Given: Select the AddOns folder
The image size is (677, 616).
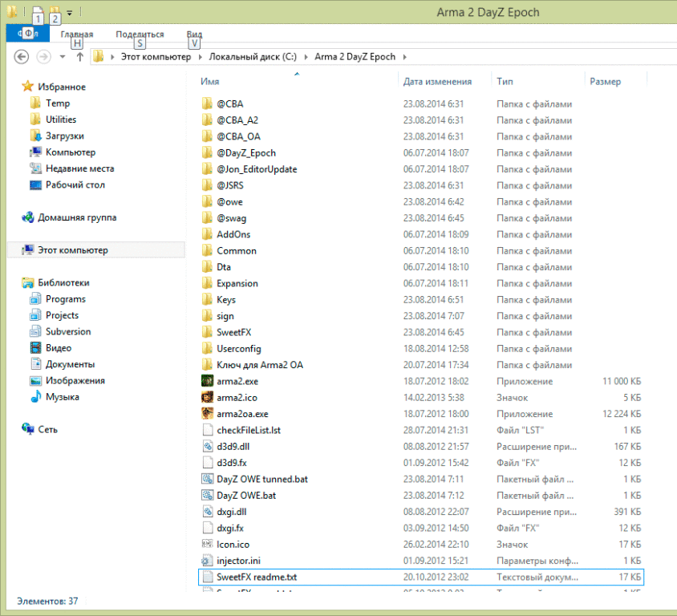Looking at the screenshot, I should coord(233,234).
